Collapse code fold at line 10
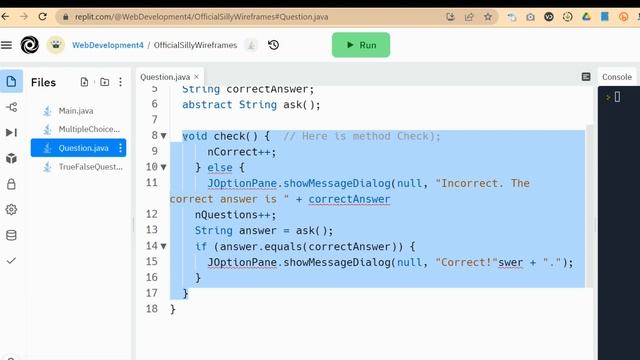Viewport: 640px width, 360px height. pos(164,167)
